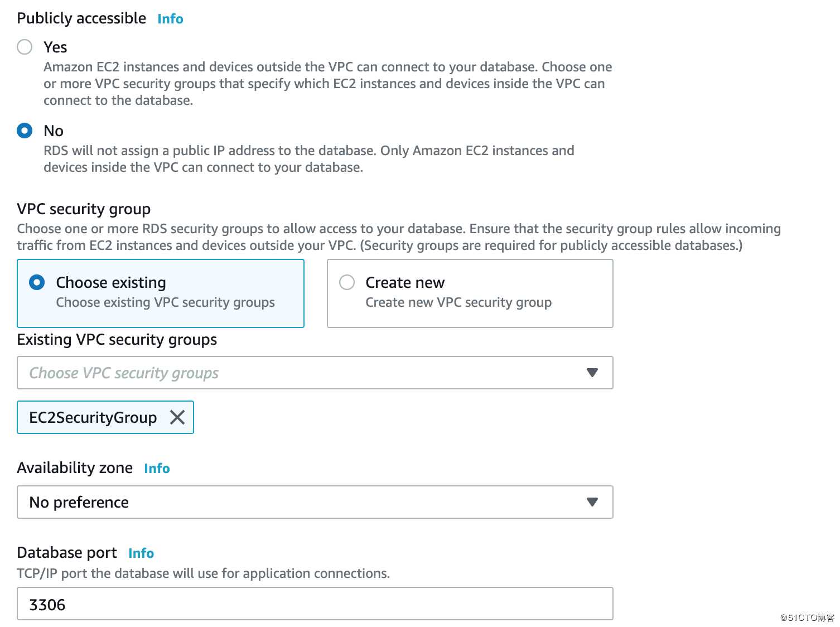Open Info link next to Availability zone

click(157, 469)
